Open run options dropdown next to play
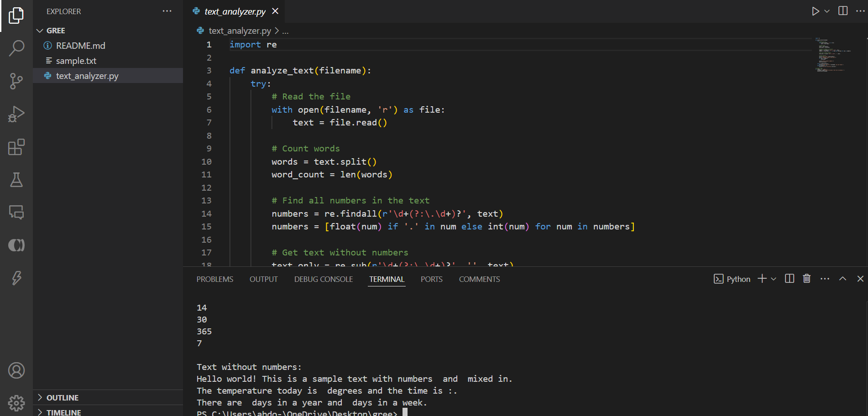The height and width of the screenshot is (416, 868). tap(827, 11)
